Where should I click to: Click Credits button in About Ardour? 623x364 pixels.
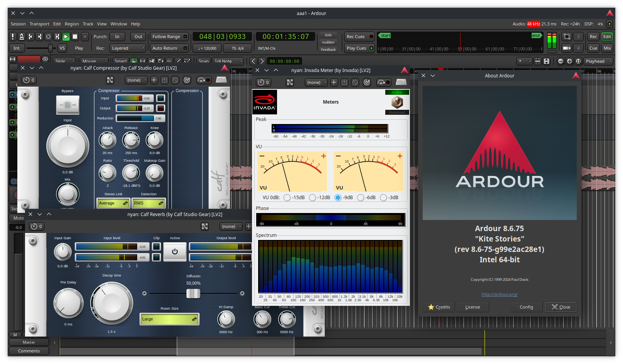coord(439,307)
